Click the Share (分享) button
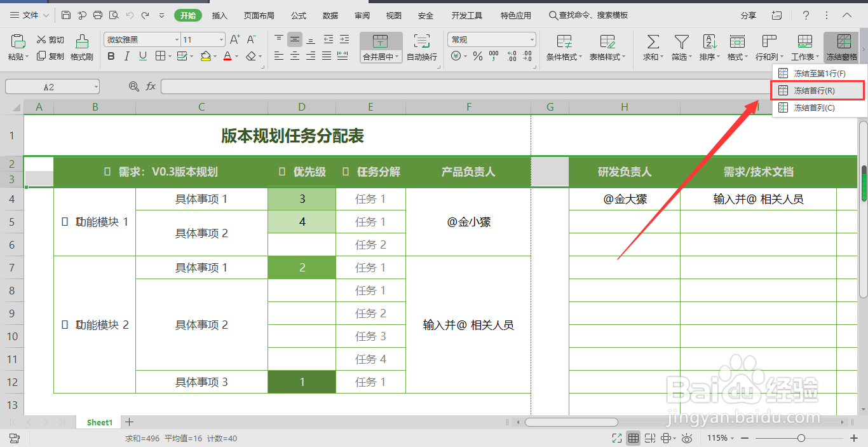The width and height of the screenshot is (868, 447). [x=749, y=15]
